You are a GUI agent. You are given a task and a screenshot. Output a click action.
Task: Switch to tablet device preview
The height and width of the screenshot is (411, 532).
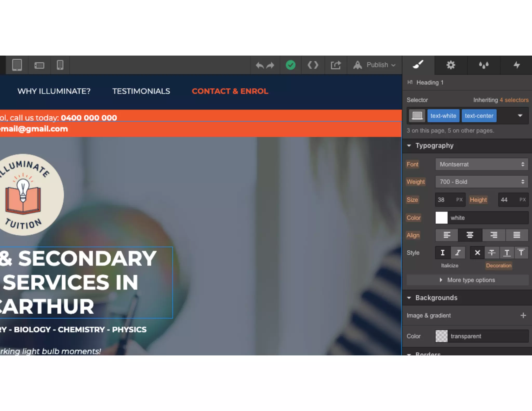pos(17,65)
